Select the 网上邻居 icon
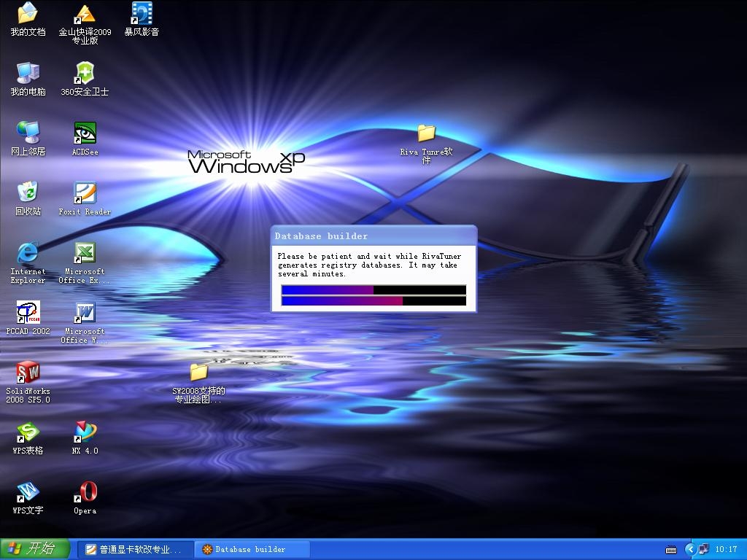The image size is (747, 560). coord(28,139)
